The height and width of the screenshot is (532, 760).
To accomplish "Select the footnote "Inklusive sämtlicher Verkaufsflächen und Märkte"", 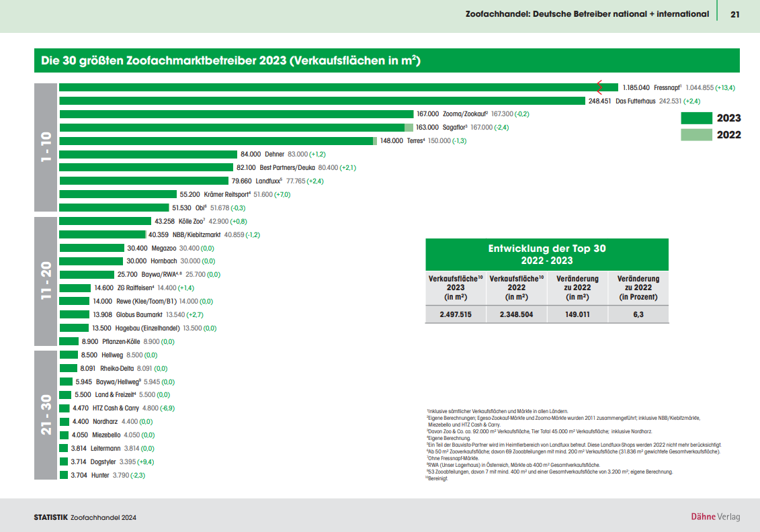I will click(498, 411).
